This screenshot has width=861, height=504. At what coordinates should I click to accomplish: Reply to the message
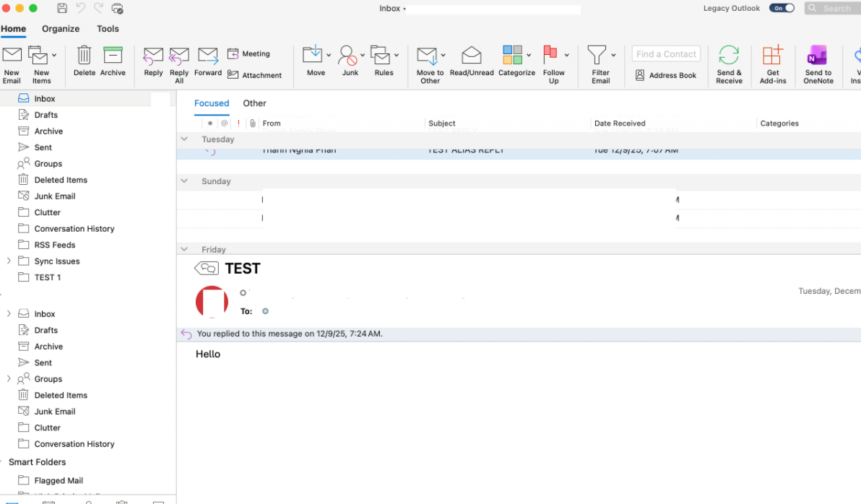click(x=153, y=61)
